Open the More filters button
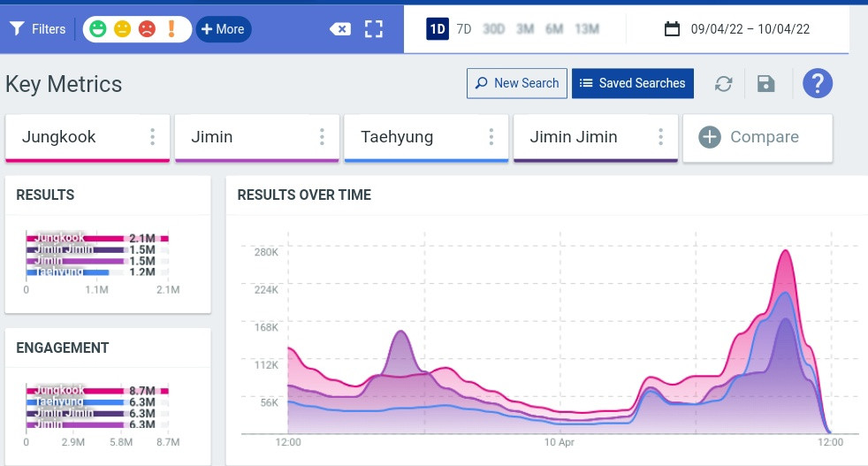868x466 pixels. point(223,29)
